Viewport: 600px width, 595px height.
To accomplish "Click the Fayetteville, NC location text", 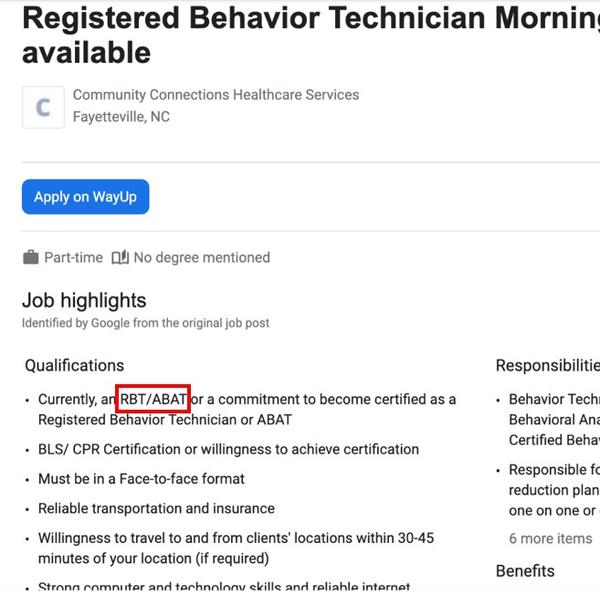I will click(121, 117).
